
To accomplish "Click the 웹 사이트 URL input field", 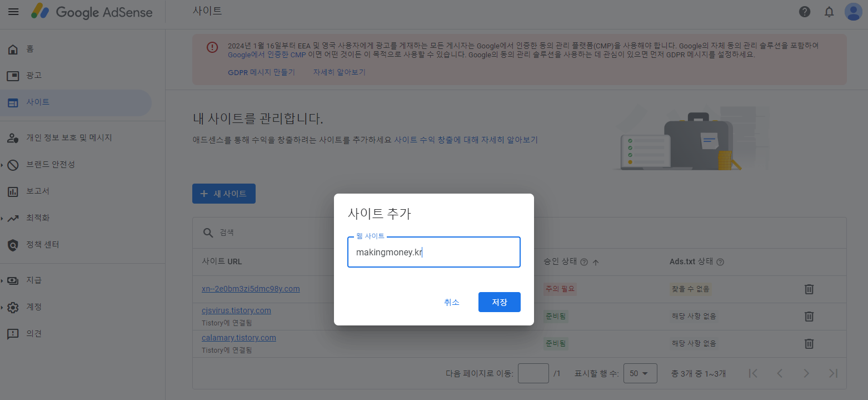I will (434, 252).
